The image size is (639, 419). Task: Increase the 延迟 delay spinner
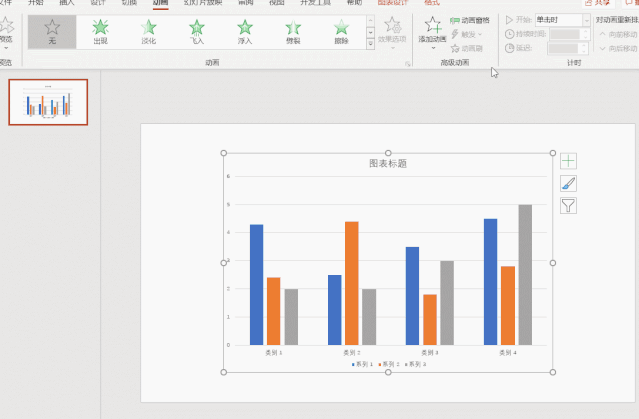coord(584,46)
